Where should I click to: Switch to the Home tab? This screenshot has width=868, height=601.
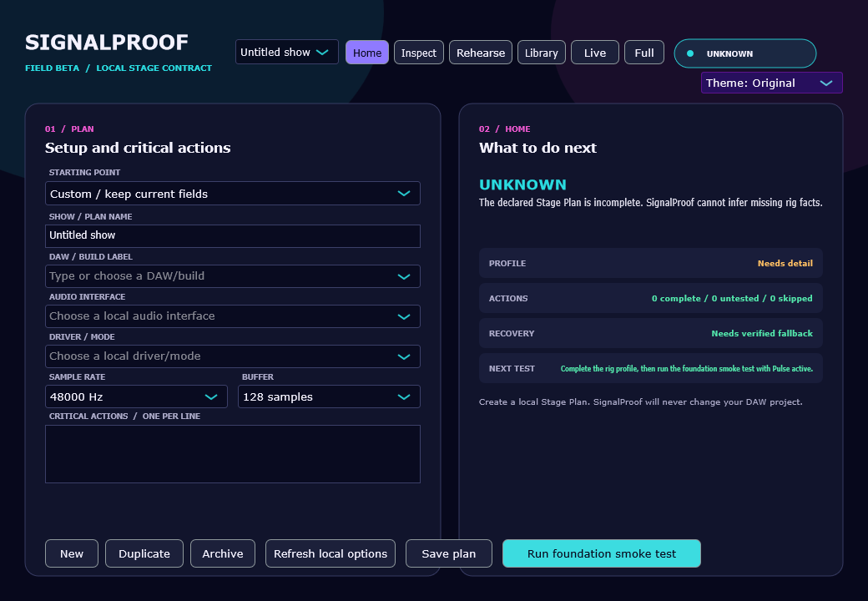[367, 53]
